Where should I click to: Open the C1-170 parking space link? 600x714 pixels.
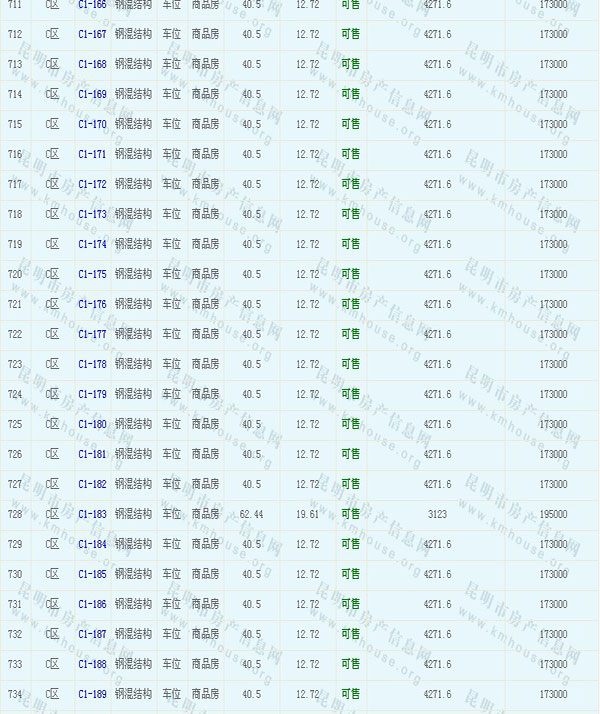click(x=92, y=124)
